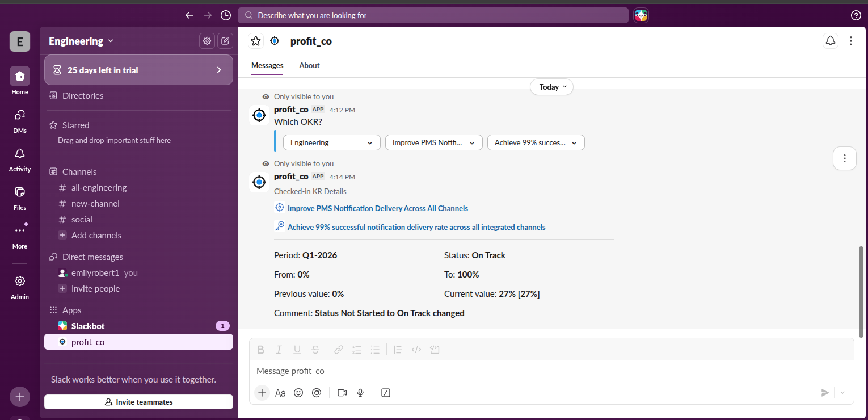Open notification bell for profit_co
Screen dimensions: 868x420
(x=831, y=41)
